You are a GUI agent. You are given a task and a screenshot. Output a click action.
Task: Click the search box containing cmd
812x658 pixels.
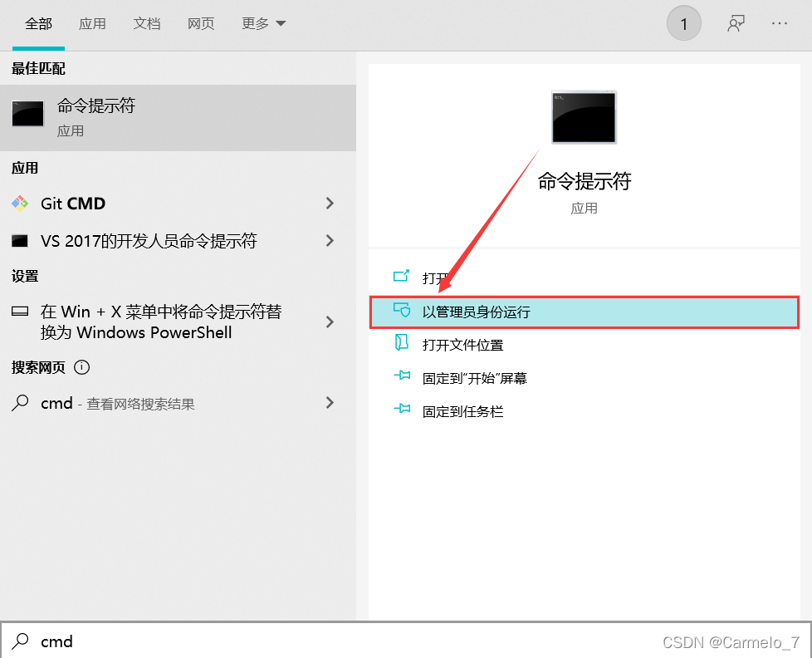(x=406, y=641)
